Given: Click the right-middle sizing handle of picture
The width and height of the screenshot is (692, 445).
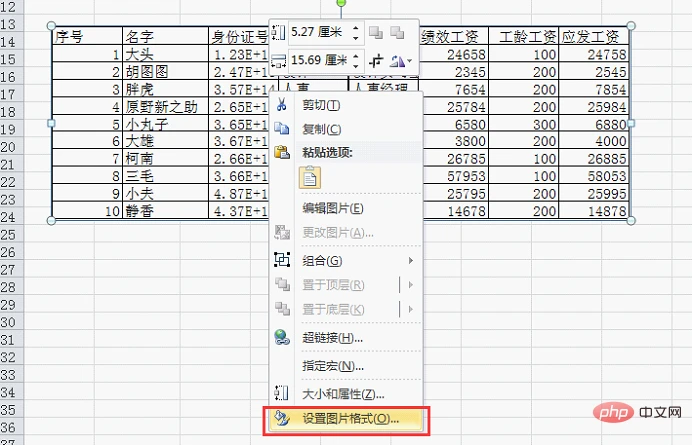Looking at the screenshot, I should click(631, 124).
